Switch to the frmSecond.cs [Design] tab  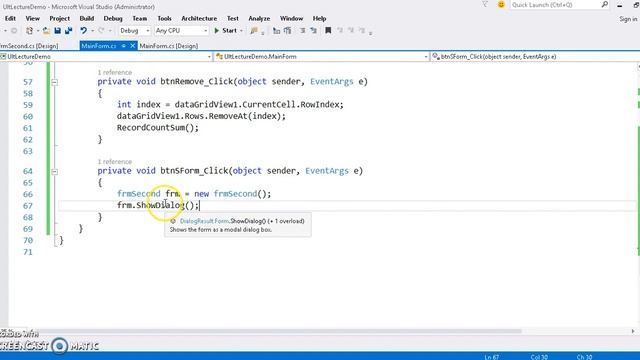(x=29, y=46)
